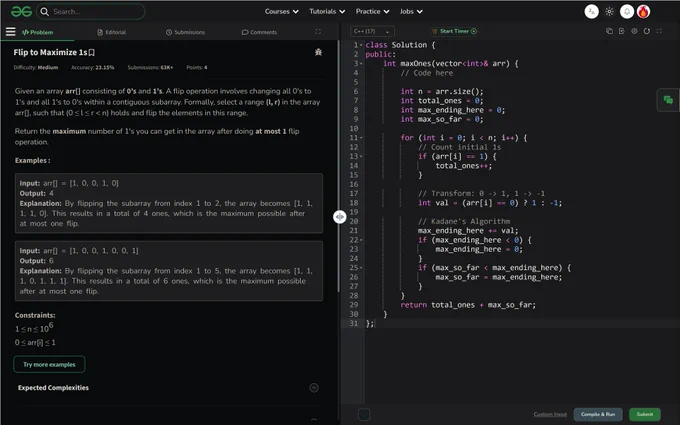The width and height of the screenshot is (680, 425).
Task: Switch to the Editorial tab
Action: [x=111, y=32]
